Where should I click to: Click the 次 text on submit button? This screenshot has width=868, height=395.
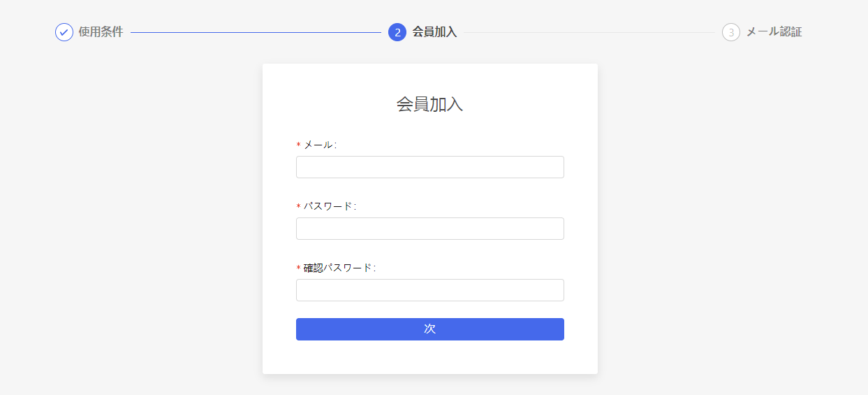(x=430, y=329)
